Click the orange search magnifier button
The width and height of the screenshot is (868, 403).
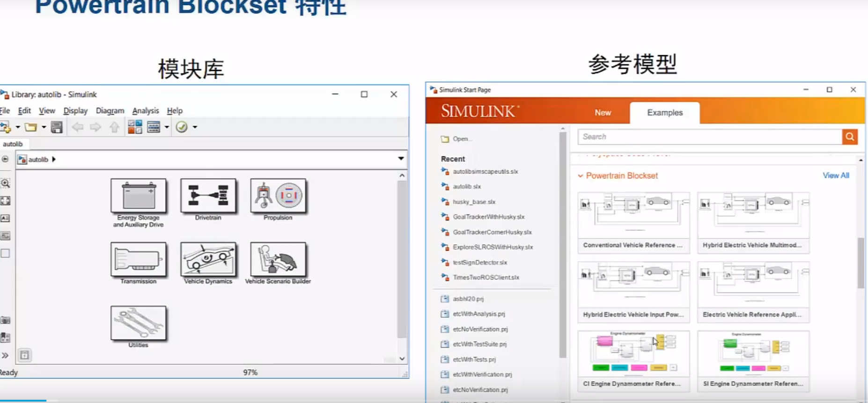pos(850,137)
